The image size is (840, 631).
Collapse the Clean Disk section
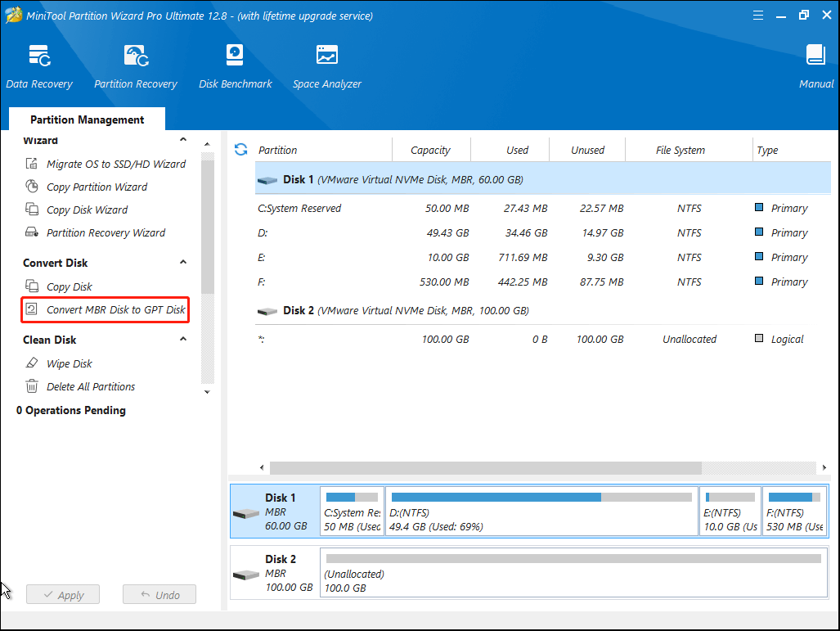pyautogui.click(x=183, y=339)
